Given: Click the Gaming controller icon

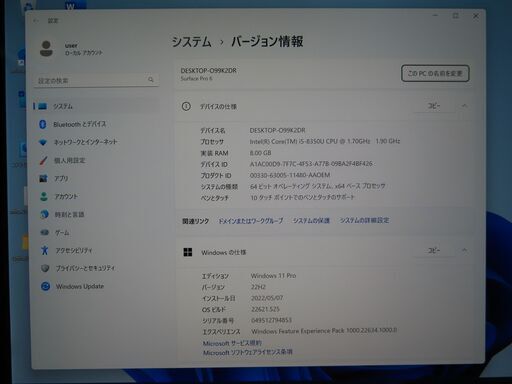Looking at the screenshot, I should click(44, 232).
